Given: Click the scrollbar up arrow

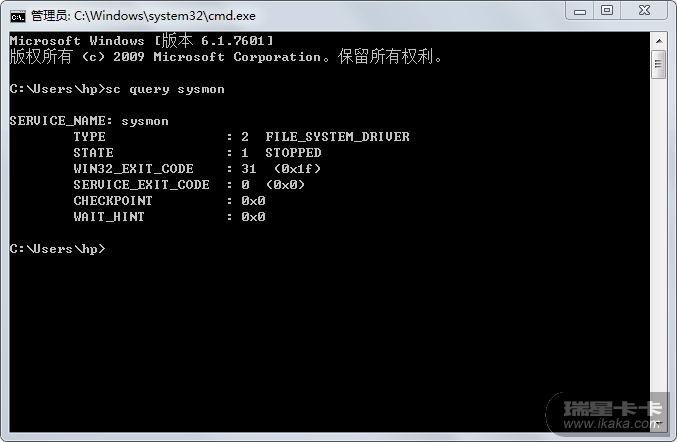Looking at the screenshot, I should 659,41.
